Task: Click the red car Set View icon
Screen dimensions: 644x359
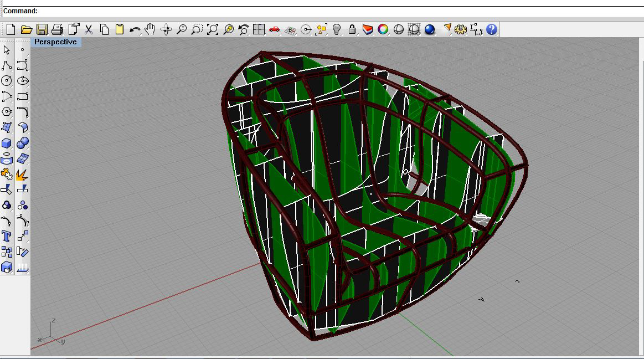Action: 274,29
